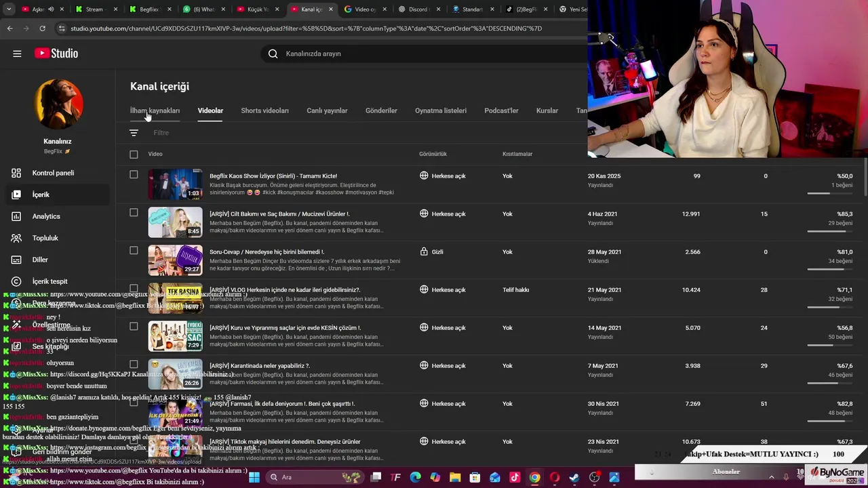This screenshot has height=488, width=868.
Task: Open Copilot from the taskbar
Action: click(435, 477)
